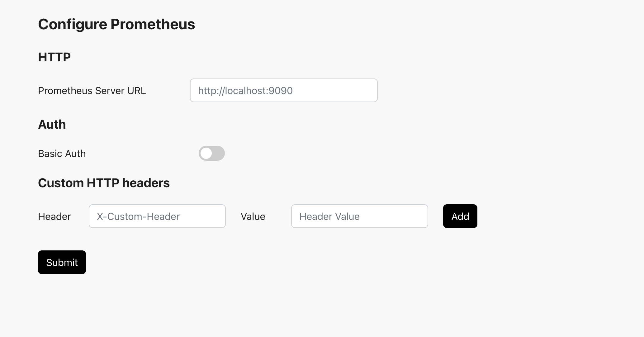Click the HTTP section heading
644x337 pixels.
point(54,57)
